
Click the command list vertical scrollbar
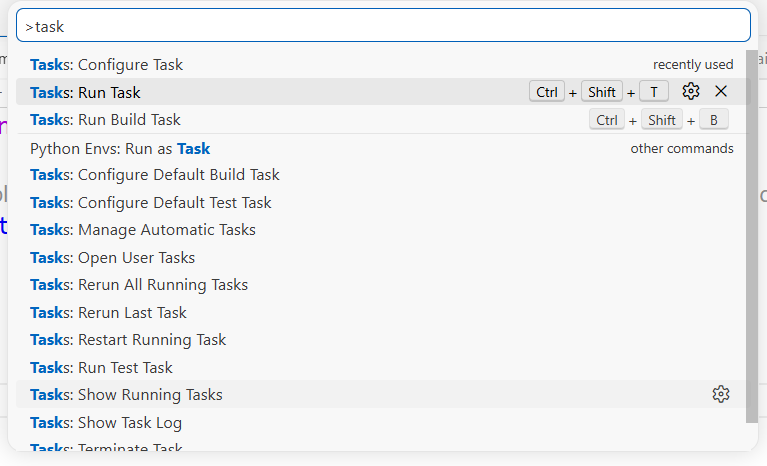[x=751, y=236]
